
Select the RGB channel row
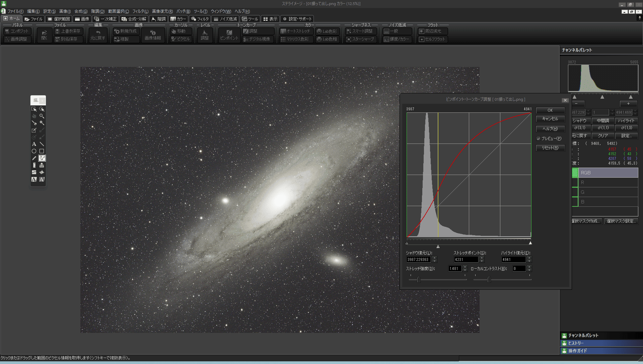608,173
